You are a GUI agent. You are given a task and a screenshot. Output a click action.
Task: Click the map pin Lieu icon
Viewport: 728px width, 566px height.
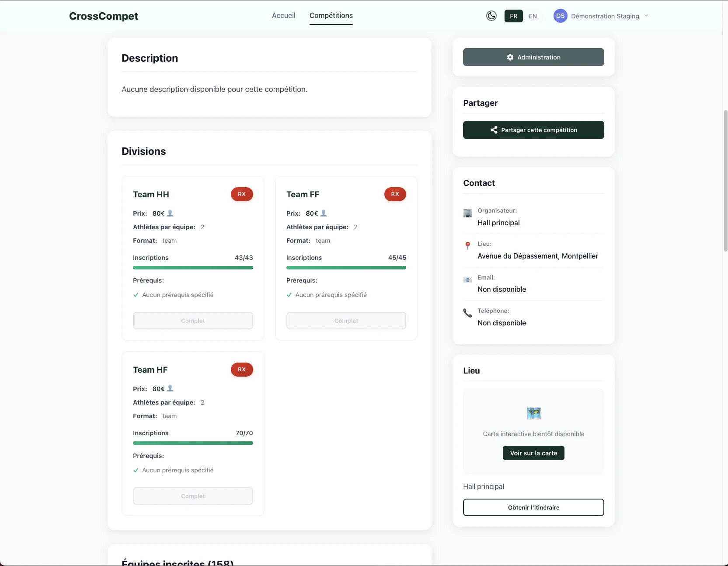pyautogui.click(x=468, y=245)
